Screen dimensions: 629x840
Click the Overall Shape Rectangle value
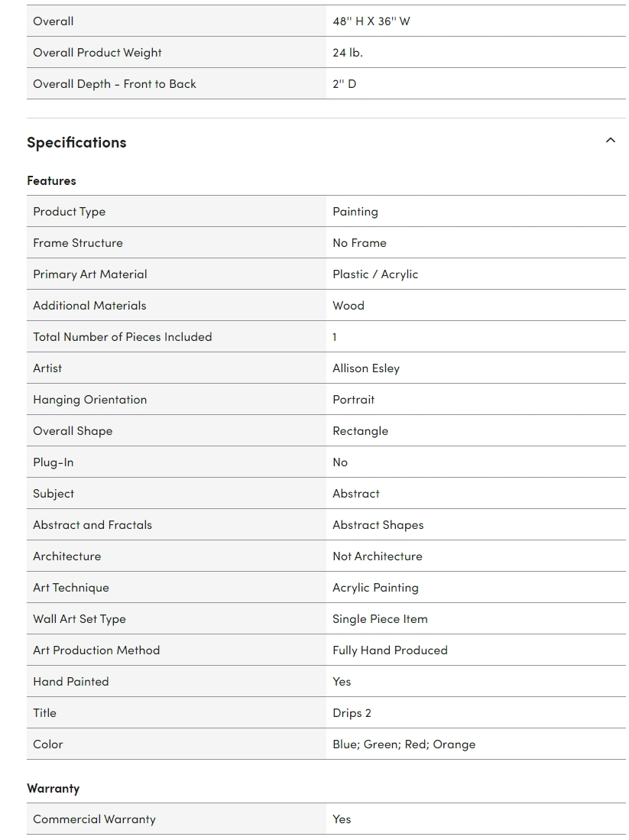tap(360, 431)
